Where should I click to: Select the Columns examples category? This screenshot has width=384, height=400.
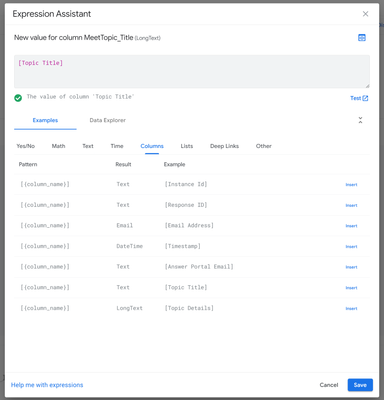click(x=152, y=146)
